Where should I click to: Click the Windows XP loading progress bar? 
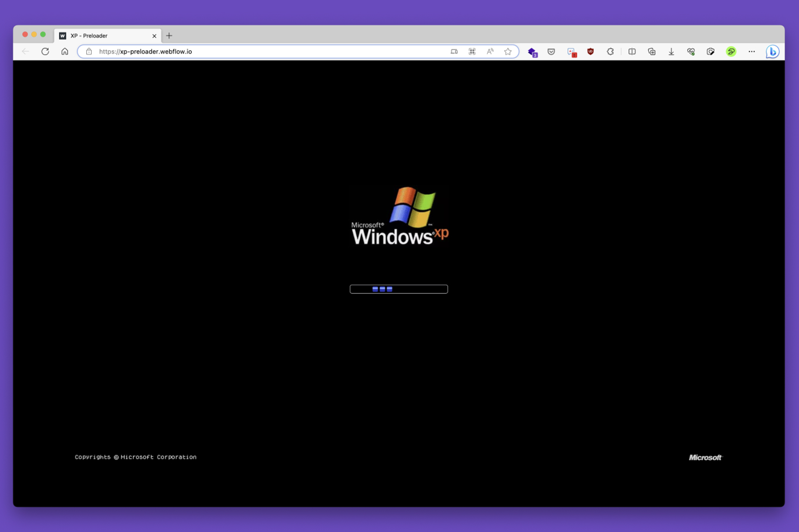[399, 289]
